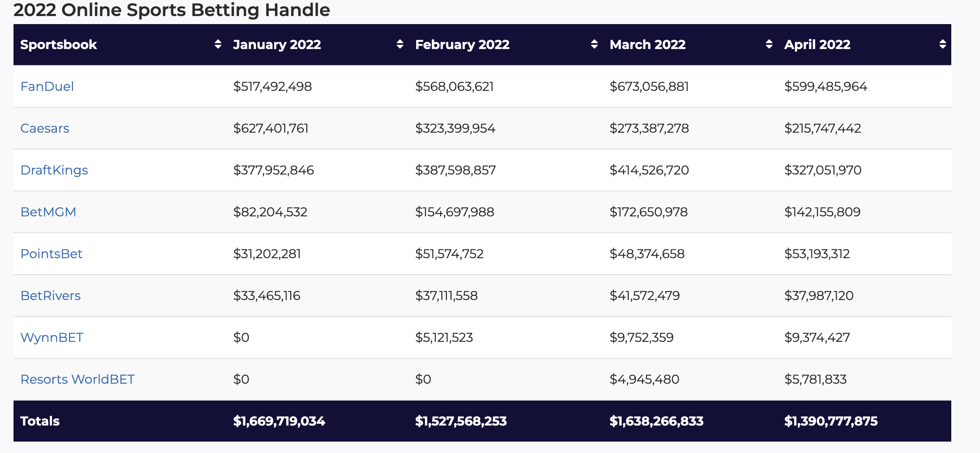Click the January total $1,669,719,034 cell
Image resolution: width=980 pixels, height=453 pixels.
[x=279, y=421]
